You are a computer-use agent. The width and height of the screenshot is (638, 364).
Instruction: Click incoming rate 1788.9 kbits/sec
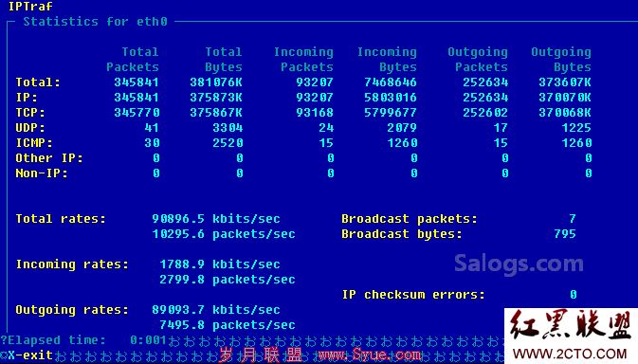[x=220, y=264]
